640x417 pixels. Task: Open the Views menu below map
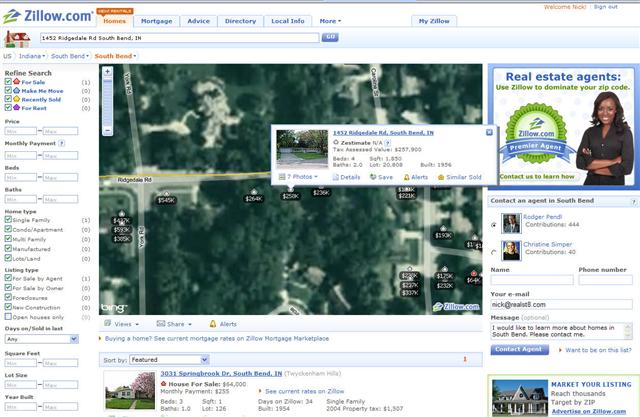click(x=122, y=324)
